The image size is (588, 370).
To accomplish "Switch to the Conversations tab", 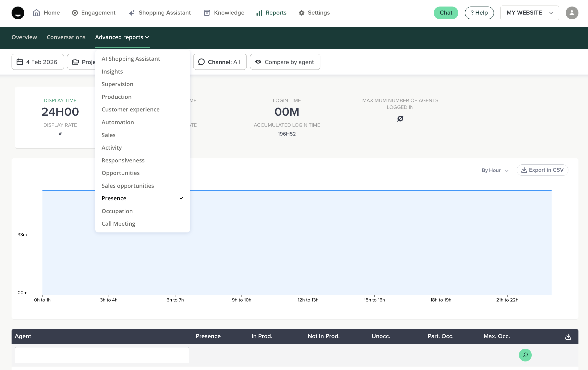I will pyautogui.click(x=66, y=37).
